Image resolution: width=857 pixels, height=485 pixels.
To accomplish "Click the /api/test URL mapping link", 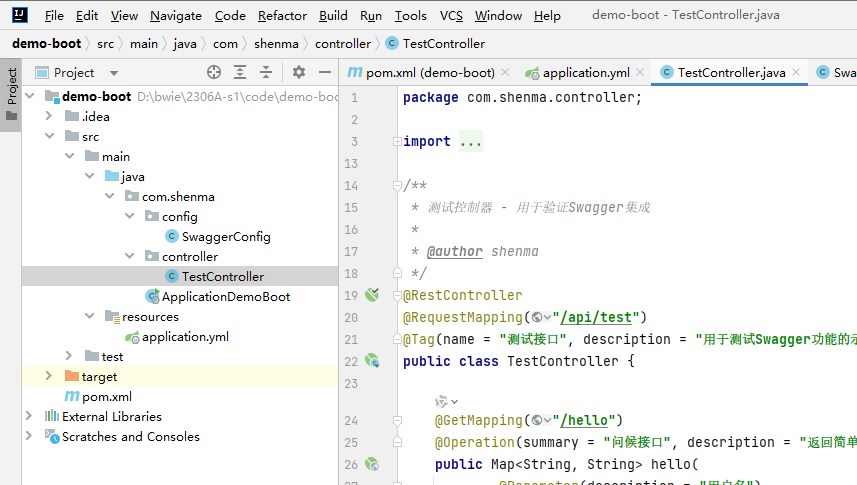I will pos(597,317).
